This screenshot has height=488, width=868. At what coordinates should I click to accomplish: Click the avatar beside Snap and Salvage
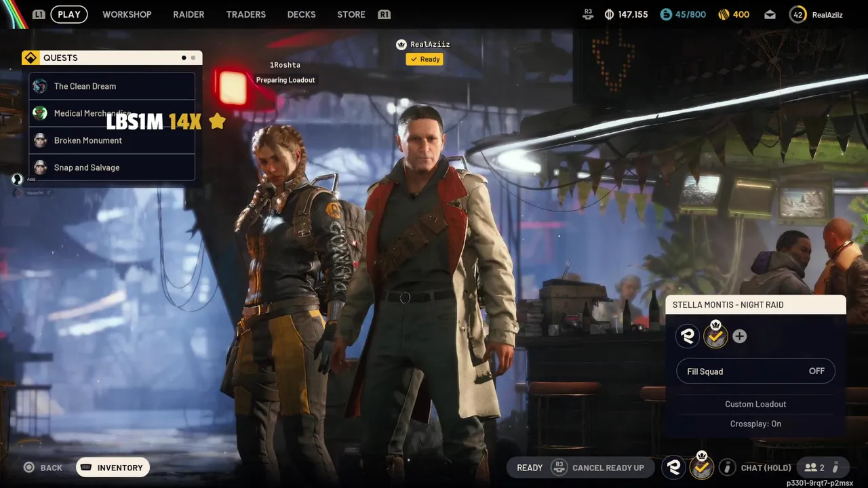tap(40, 167)
